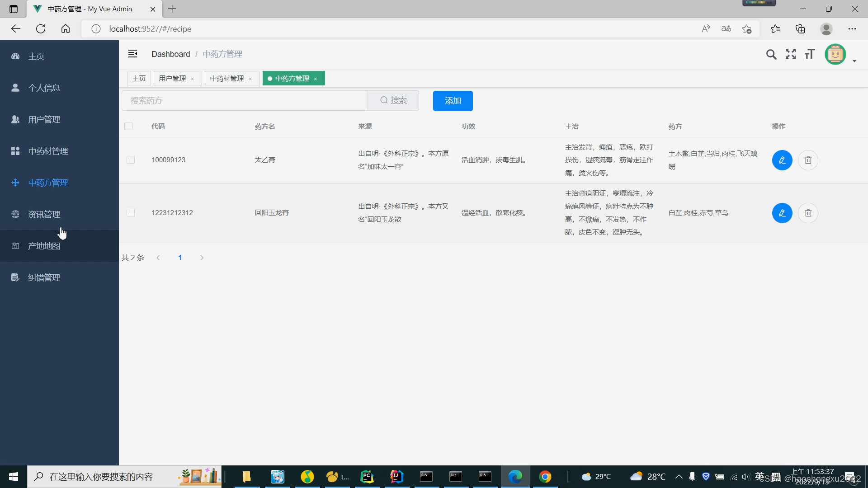Collapse the sidebar with the hamburger icon
This screenshot has width=868, height=488.
coord(132,53)
